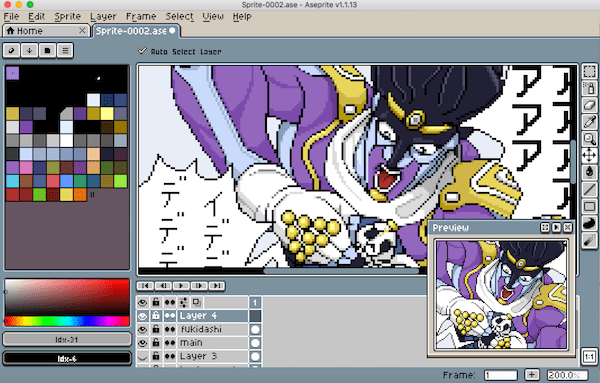The height and width of the screenshot is (383, 600).
Task: Click the Edit Palette pencil button
Action: point(11,51)
